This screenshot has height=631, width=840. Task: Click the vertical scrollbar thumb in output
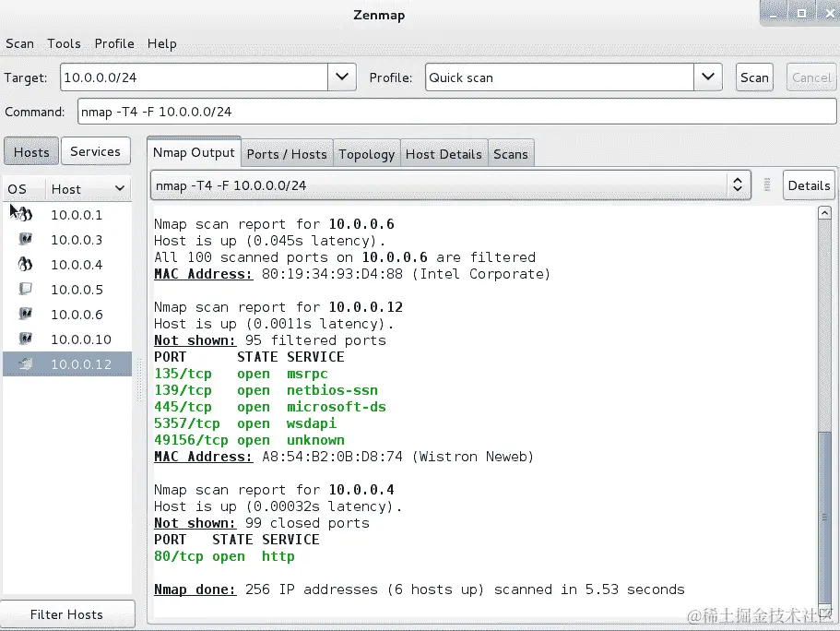coord(824,517)
